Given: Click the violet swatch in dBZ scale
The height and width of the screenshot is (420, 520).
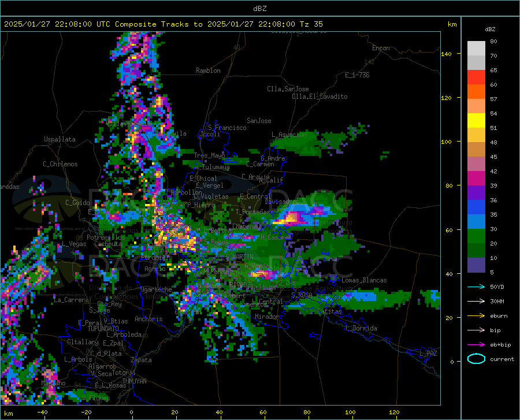Looking at the screenshot, I should tap(476, 193).
